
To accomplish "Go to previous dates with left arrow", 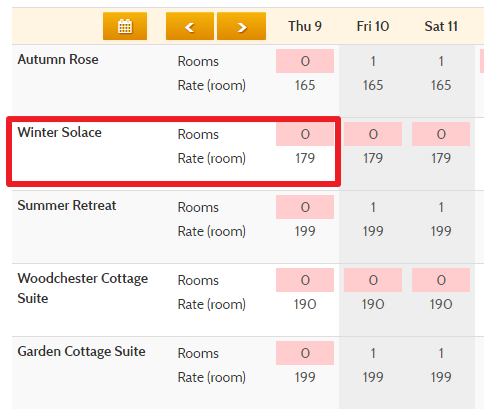I will [x=190, y=26].
